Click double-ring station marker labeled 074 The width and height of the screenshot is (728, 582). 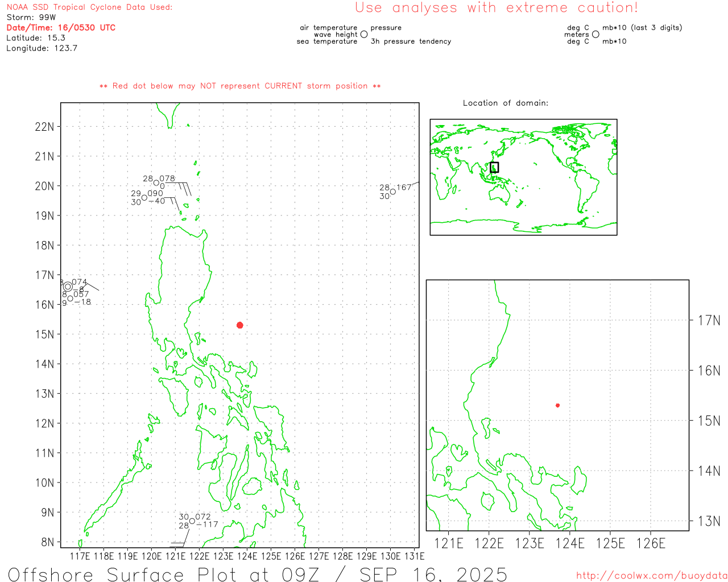[x=68, y=286]
